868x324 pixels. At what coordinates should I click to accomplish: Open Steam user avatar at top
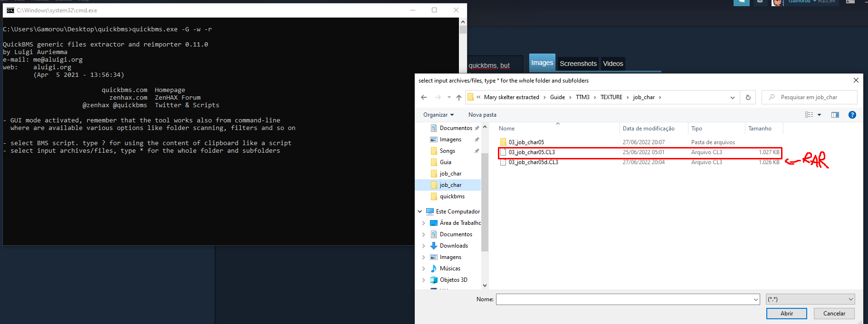[777, 2]
